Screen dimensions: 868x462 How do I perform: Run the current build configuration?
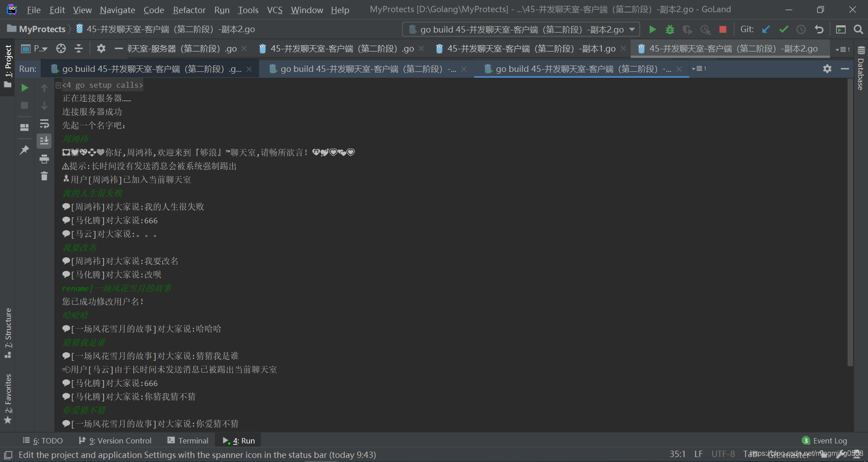(x=652, y=29)
